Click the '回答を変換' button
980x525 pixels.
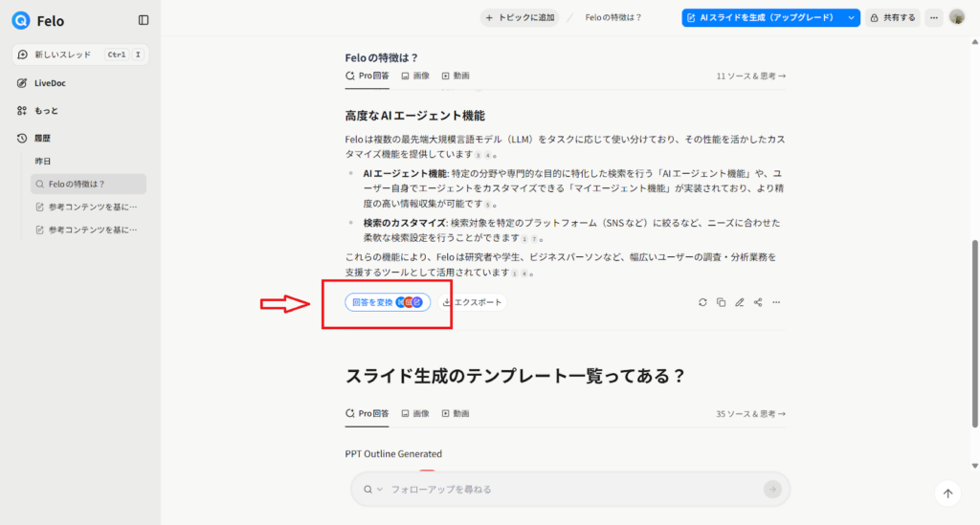click(x=388, y=302)
